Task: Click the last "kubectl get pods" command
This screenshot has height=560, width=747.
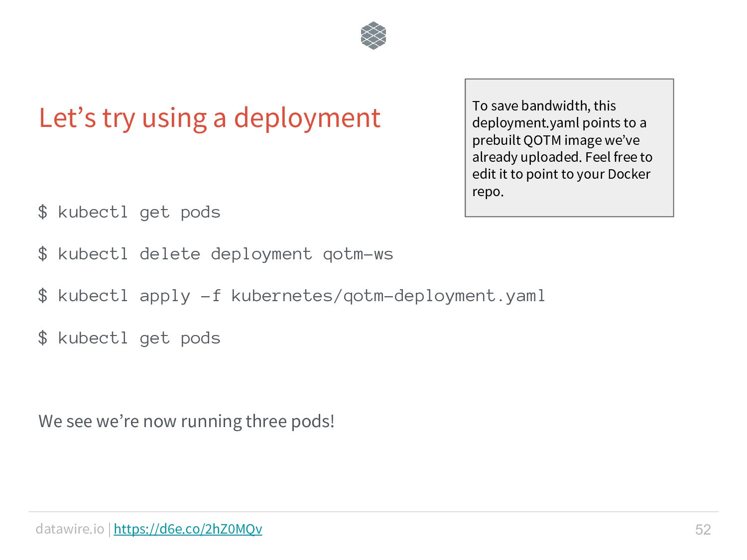Action: [129, 338]
